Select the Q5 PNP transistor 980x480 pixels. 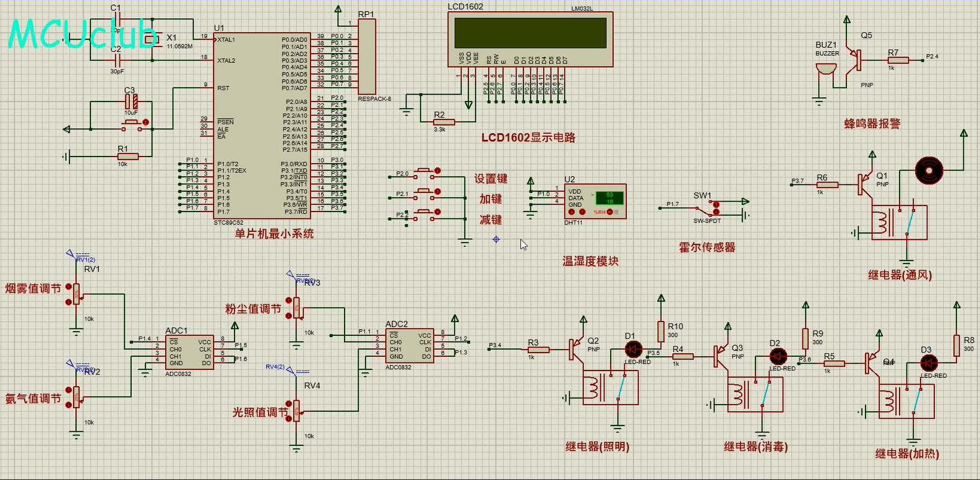pyautogui.click(x=856, y=58)
